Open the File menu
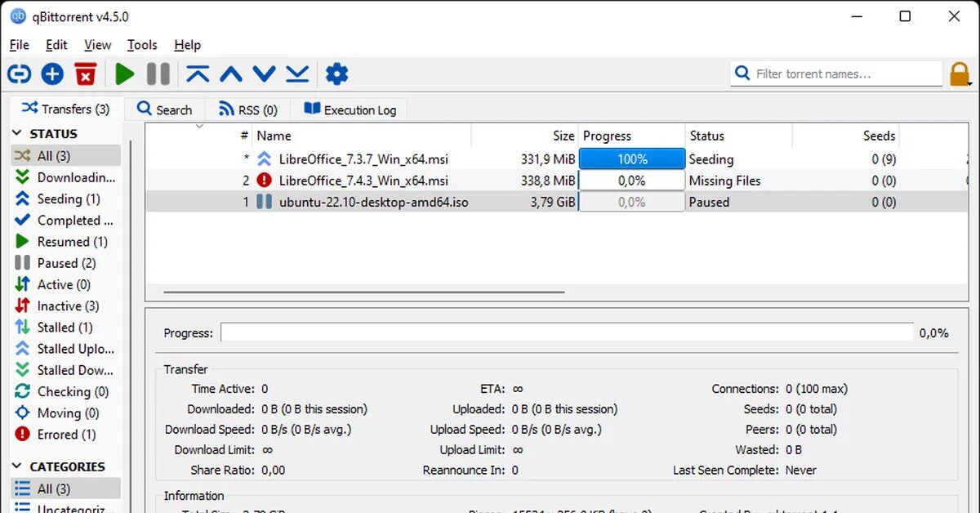This screenshot has height=513, width=980. [19, 45]
